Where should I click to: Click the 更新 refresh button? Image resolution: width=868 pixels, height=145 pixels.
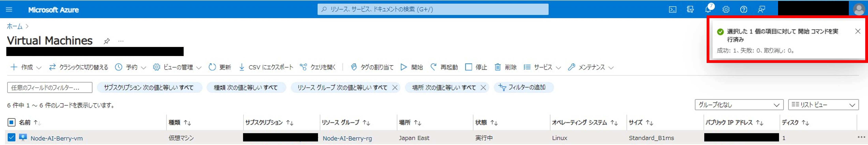tap(220, 67)
